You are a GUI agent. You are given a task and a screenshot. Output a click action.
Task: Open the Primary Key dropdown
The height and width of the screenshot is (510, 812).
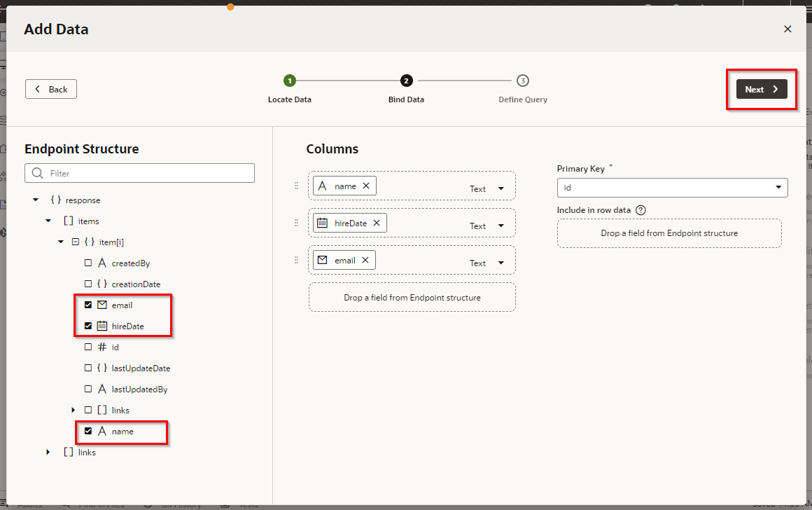pos(778,188)
